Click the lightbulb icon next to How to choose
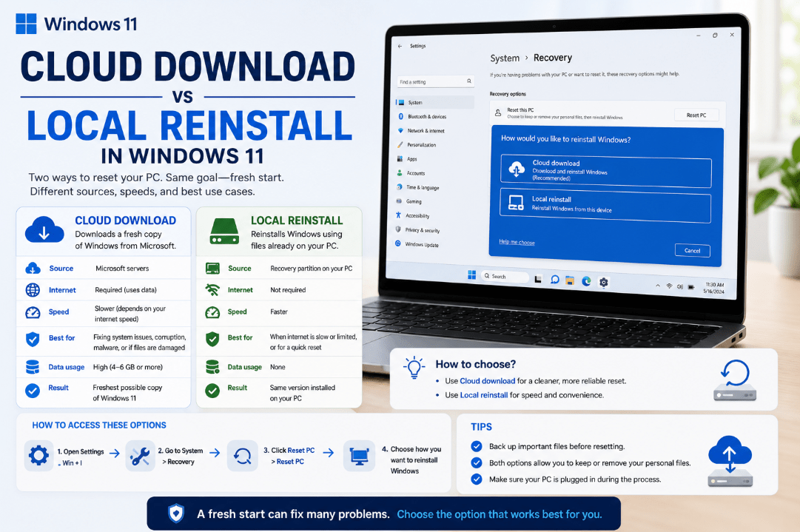This screenshot has width=800, height=532. (x=414, y=368)
